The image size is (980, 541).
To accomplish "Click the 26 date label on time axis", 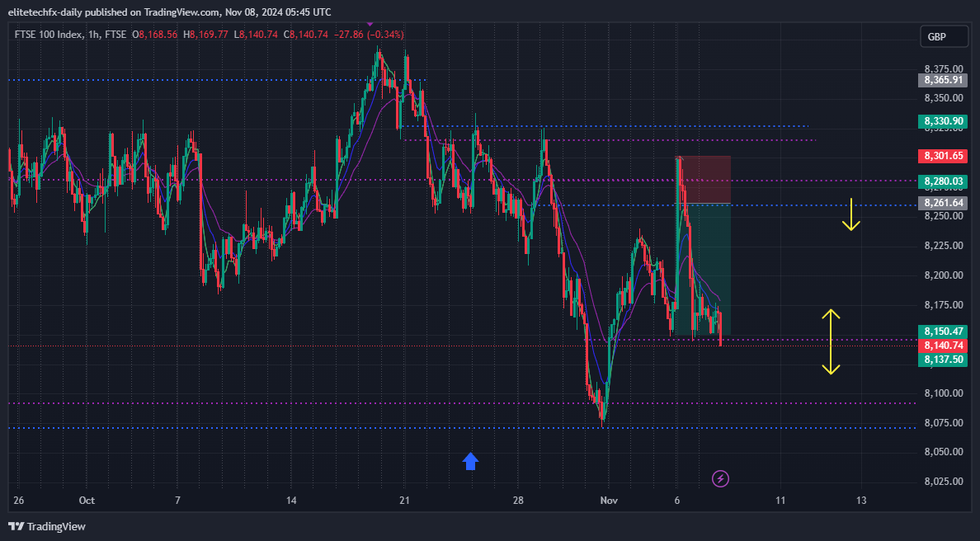I will point(19,501).
